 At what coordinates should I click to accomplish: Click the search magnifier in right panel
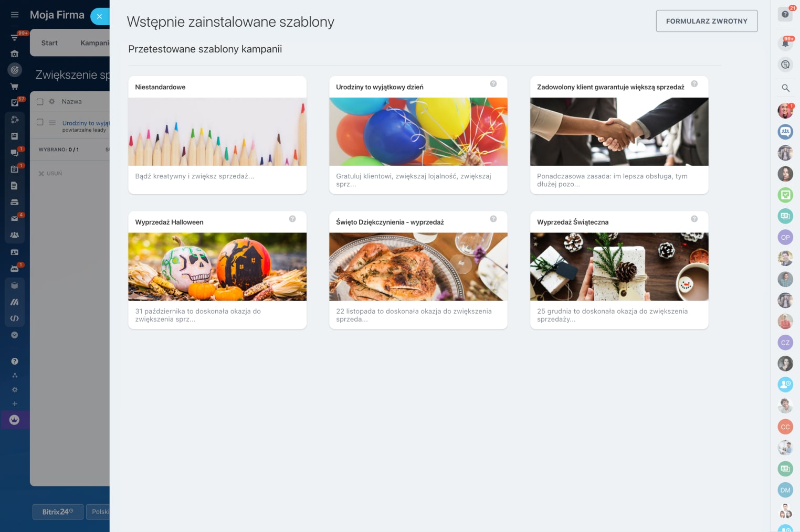click(785, 88)
